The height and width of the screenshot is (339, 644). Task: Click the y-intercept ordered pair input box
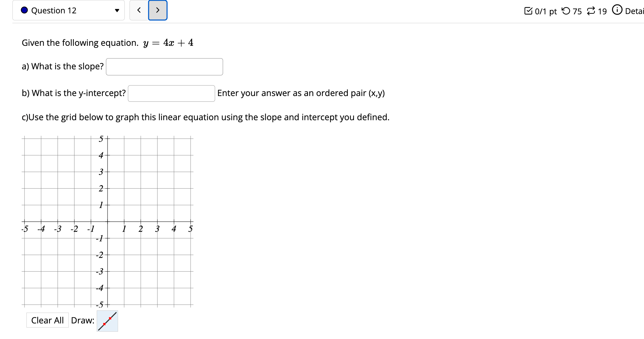coord(171,93)
